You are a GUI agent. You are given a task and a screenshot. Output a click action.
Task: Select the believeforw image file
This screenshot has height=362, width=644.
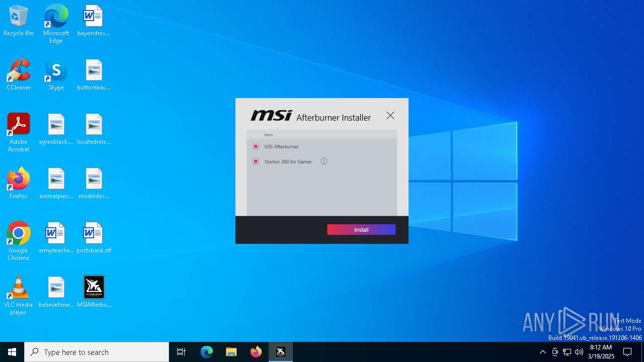56,292
